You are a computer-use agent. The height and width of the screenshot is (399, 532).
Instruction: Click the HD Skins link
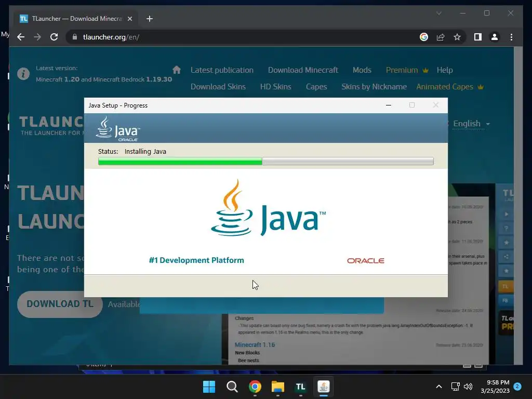[275, 87]
